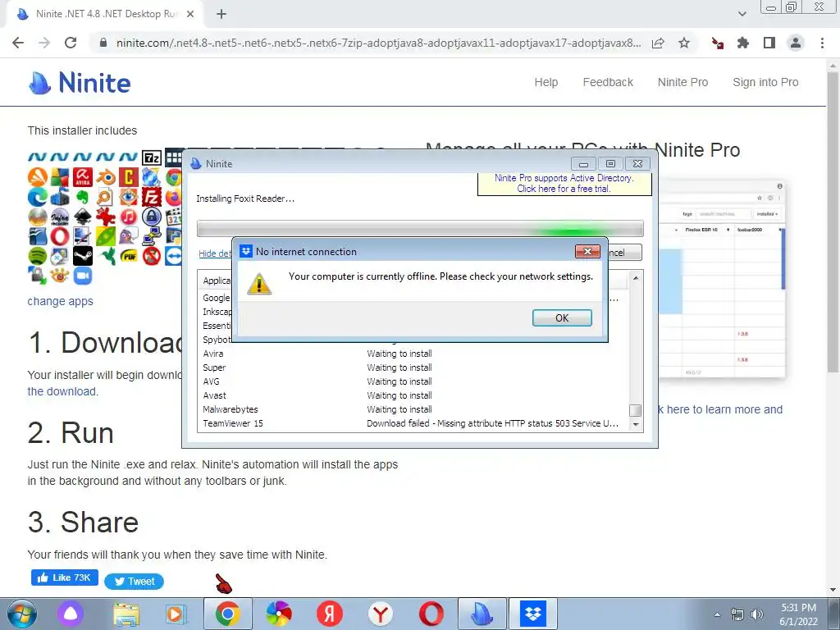Open the Feedback page link
Screen dimensions: 840x630
[x=608, y=82]
